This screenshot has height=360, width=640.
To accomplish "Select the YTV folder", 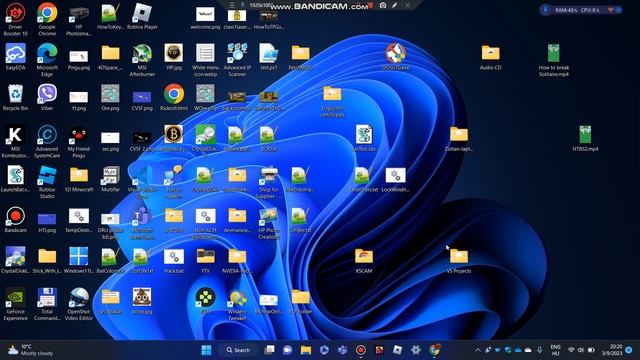I will (205, 260).
